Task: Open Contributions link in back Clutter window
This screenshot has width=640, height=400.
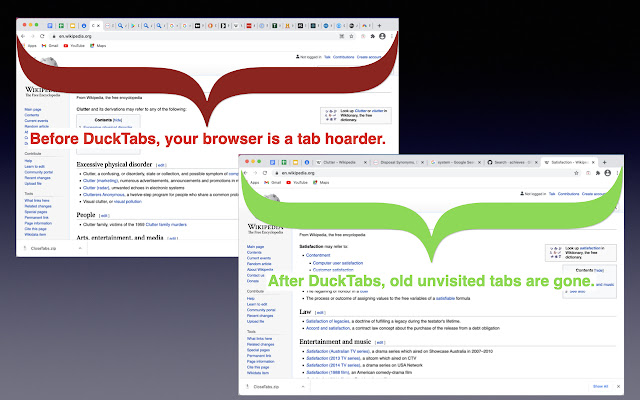Action: (343, 57)
